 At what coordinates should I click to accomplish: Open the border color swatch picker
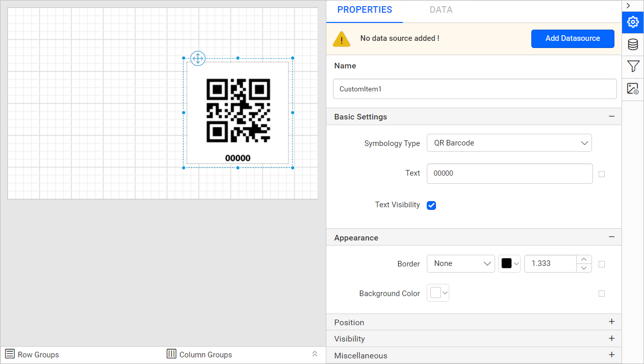(509, 263)
